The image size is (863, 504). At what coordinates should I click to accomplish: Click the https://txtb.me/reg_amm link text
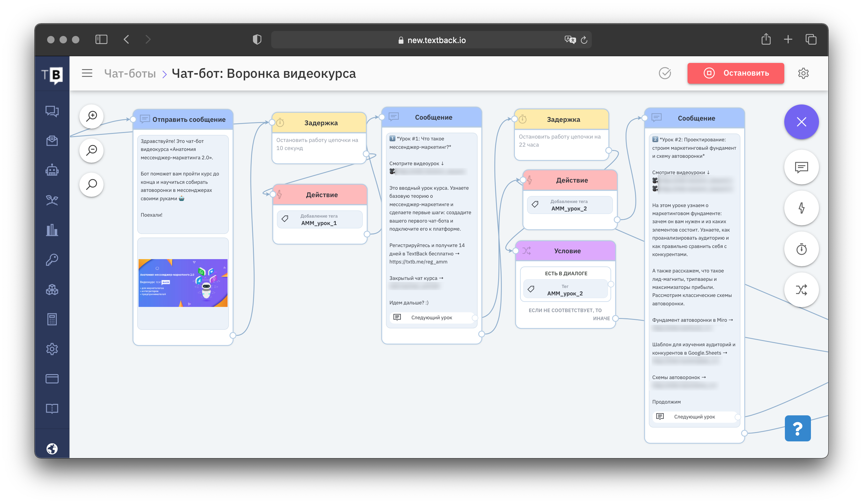point(418,262)
